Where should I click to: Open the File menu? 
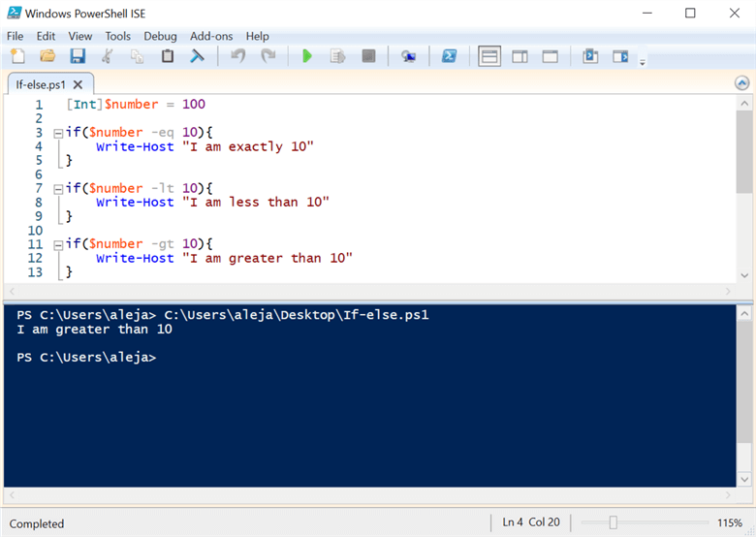tap(15, 36)
